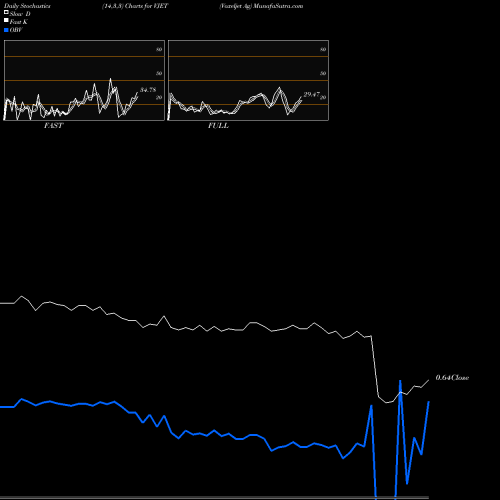Click the Slow D legend swatch
This screenshot has width=500, height=500.
click(6, 13)
